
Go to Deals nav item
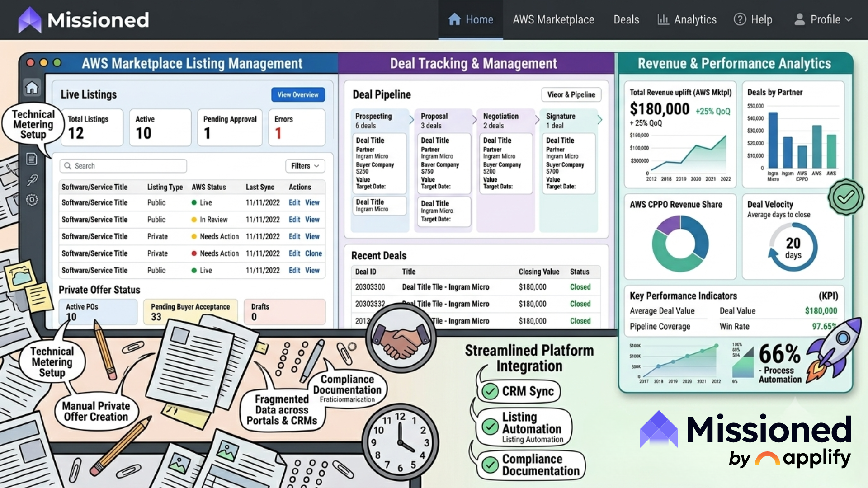point(626,19)
